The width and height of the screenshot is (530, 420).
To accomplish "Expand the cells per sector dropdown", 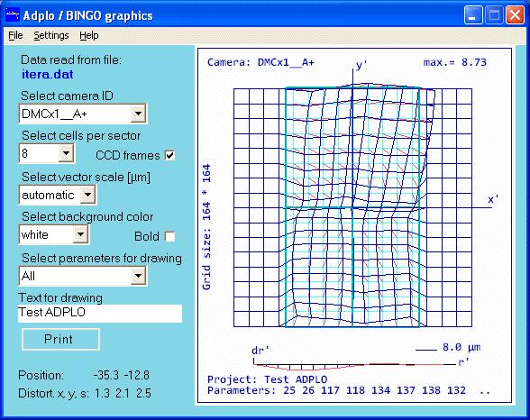I will point(67,153).
